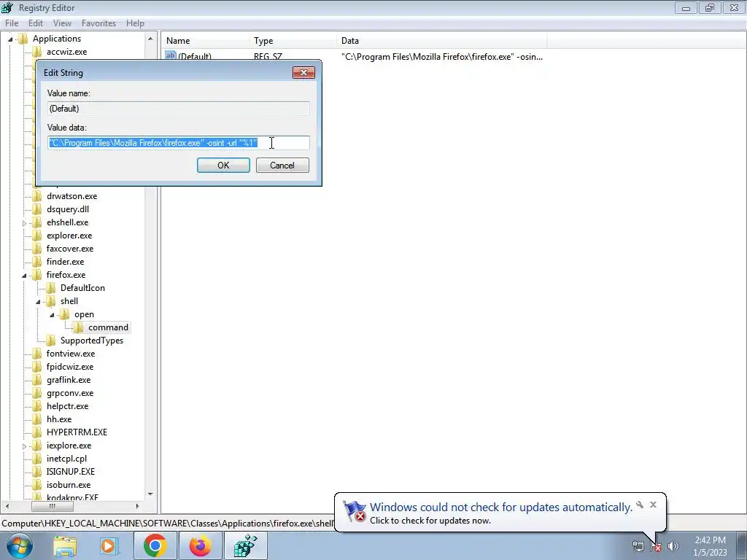Select the grpconv.exe key
This screenshot has height=560, width=747.
(70, 393)
